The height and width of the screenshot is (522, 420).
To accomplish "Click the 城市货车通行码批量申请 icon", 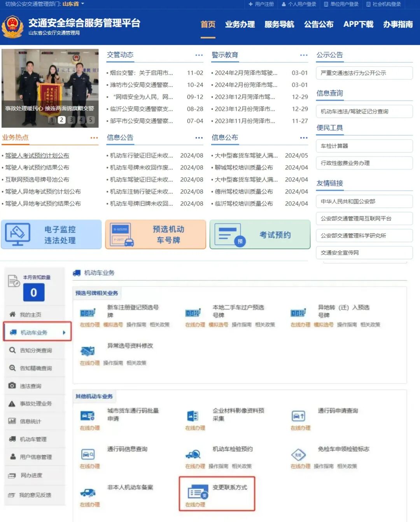I will click(x=88, y=416).
